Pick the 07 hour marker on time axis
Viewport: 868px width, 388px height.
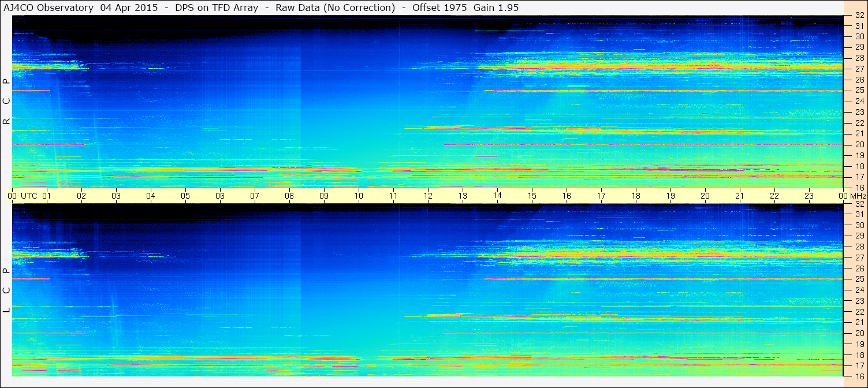(x=255, y=196)
